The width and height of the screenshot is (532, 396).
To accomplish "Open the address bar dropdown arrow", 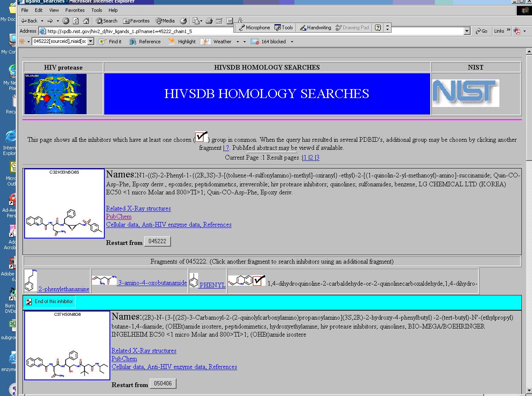I will 467,31.
